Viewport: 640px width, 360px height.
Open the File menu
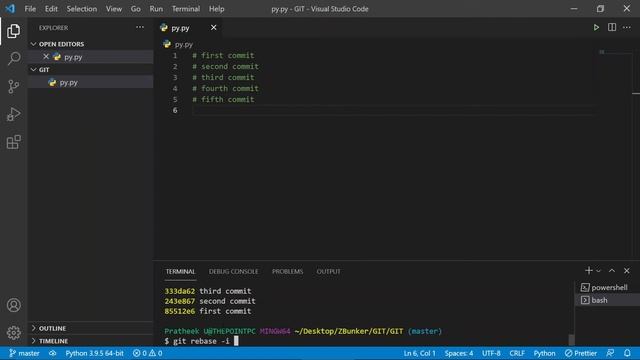tap(30, 9)
